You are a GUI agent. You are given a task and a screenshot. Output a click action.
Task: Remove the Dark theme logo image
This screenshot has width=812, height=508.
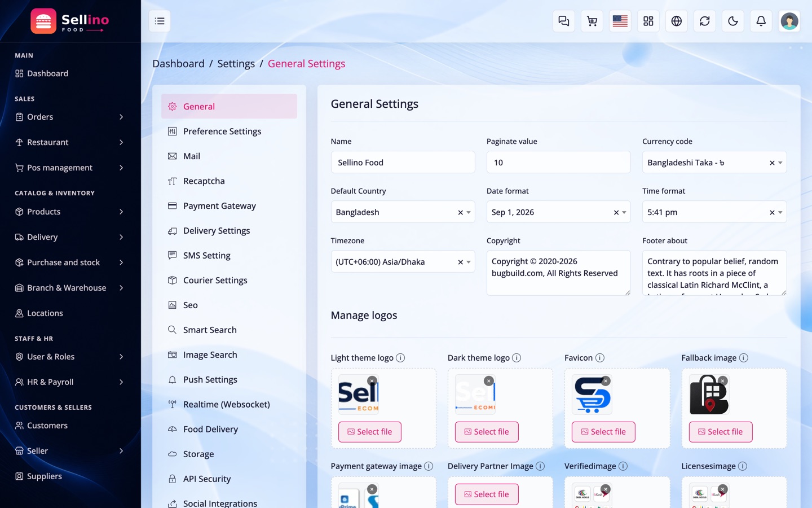coord(489,381)
